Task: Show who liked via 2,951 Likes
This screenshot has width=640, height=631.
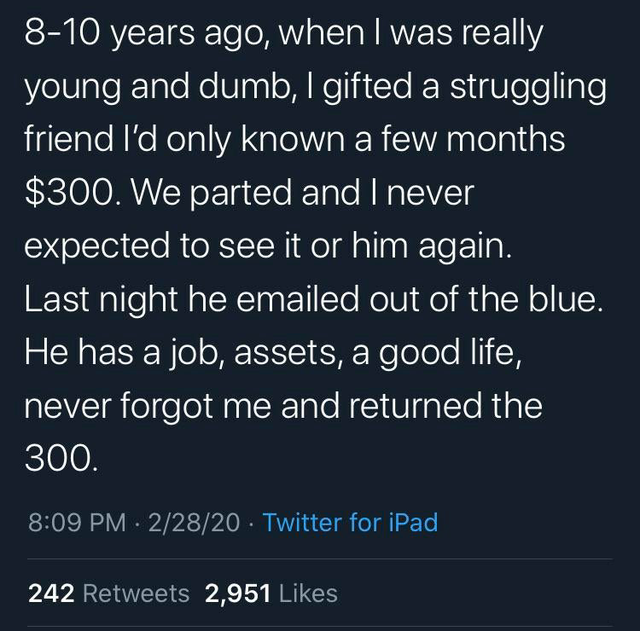Action: click(271, 593)
